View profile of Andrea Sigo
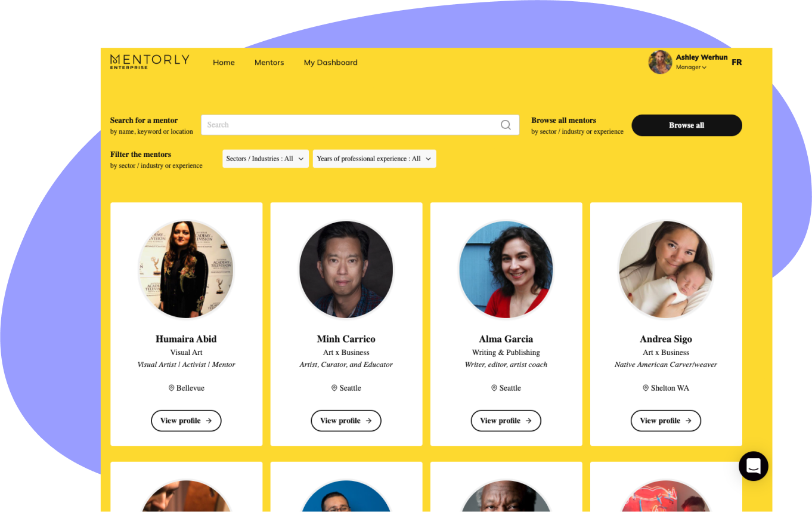Viewport: 812px width, 512px height. coord(665,421)
